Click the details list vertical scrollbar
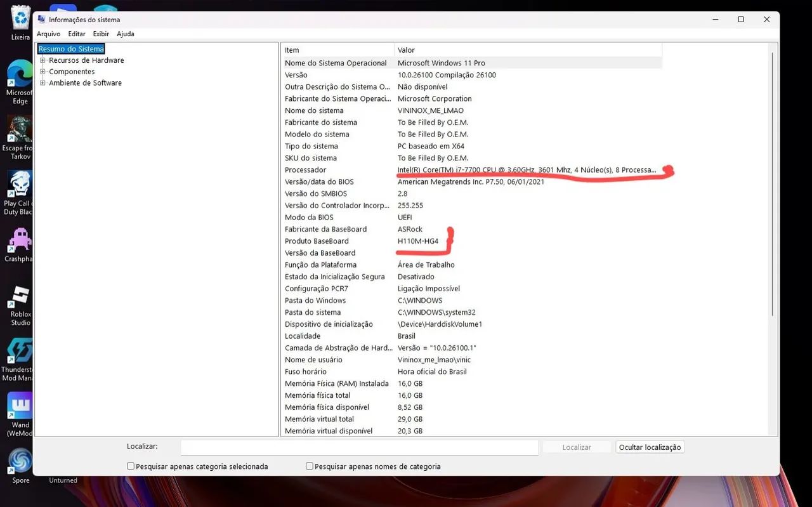Screen dimensions: 812x507 point(772,184)
